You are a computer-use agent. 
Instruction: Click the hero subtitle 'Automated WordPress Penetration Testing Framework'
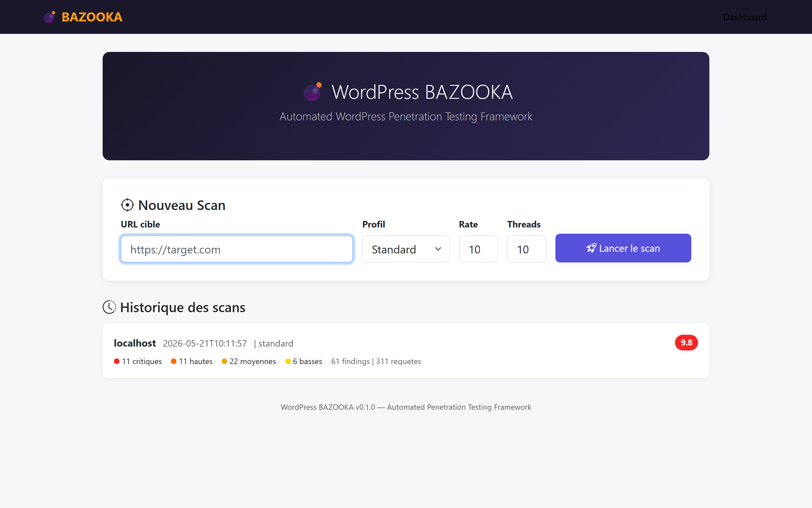pos(406,116)
